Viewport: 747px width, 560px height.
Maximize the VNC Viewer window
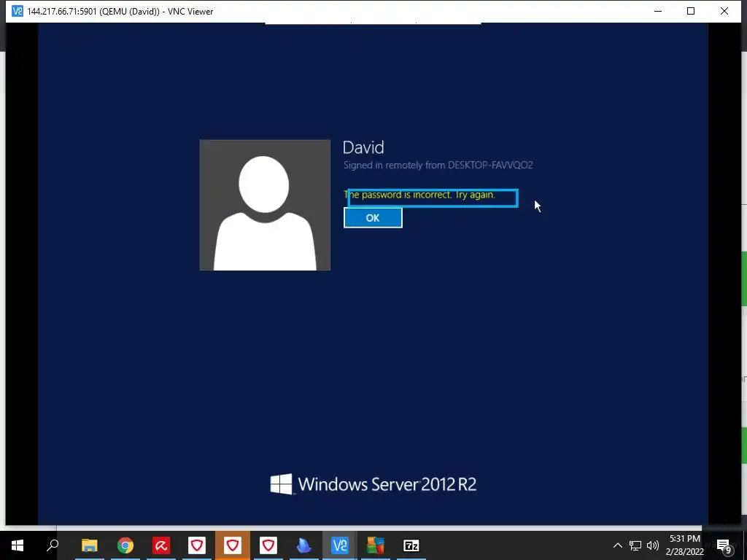point(691,11)
